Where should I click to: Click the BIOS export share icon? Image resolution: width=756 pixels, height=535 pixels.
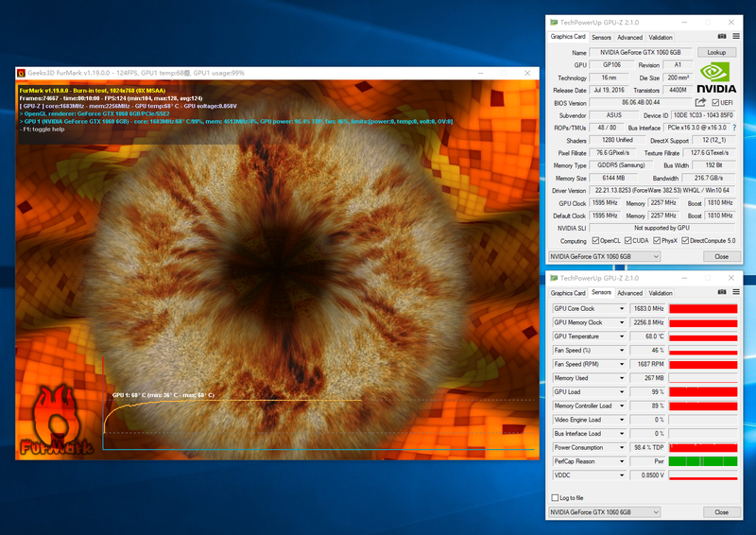tap(700, 102)
